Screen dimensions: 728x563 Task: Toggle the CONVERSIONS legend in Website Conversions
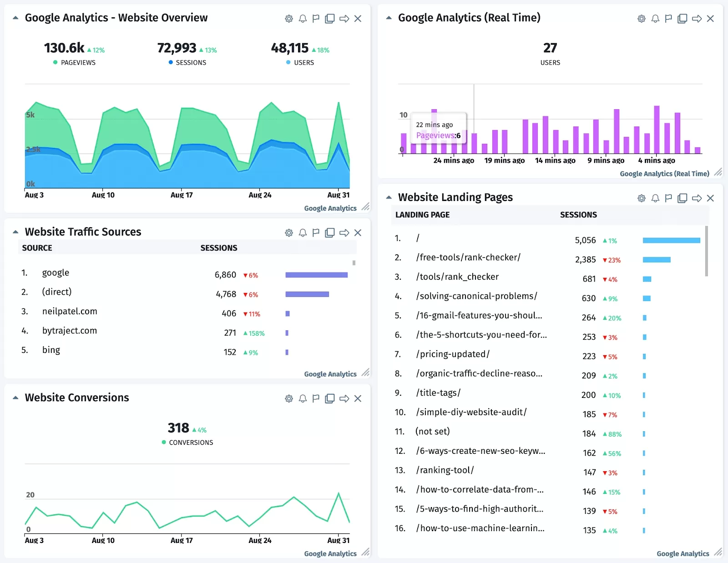[x=187, y=442]
